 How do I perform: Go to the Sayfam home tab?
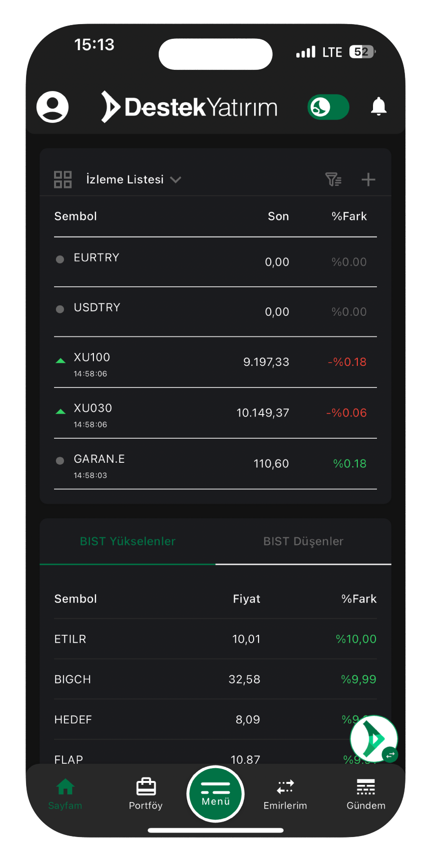(65, 793)
